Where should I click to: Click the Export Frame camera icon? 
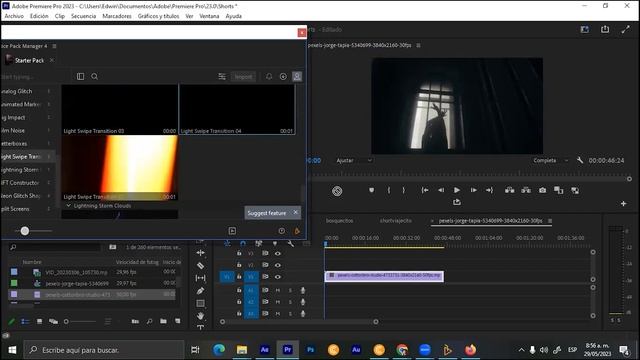[x=542, y=190]
